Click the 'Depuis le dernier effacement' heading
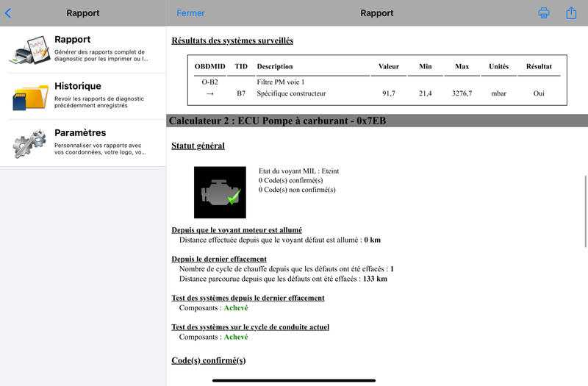The width and height of the screenshot is (588, 386). point(219,260)
